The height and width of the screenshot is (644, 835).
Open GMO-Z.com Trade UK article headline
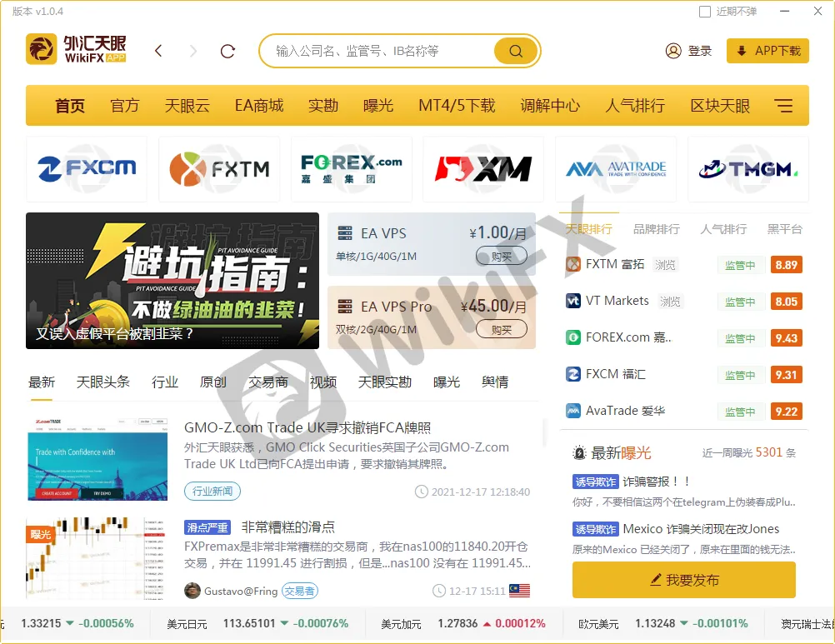[307, 427]
